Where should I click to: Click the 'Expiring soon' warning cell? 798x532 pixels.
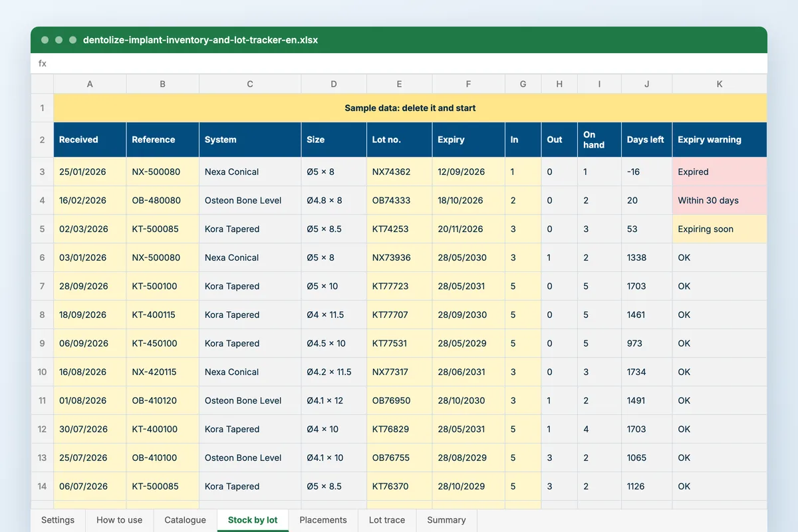(x=720, y=229)
